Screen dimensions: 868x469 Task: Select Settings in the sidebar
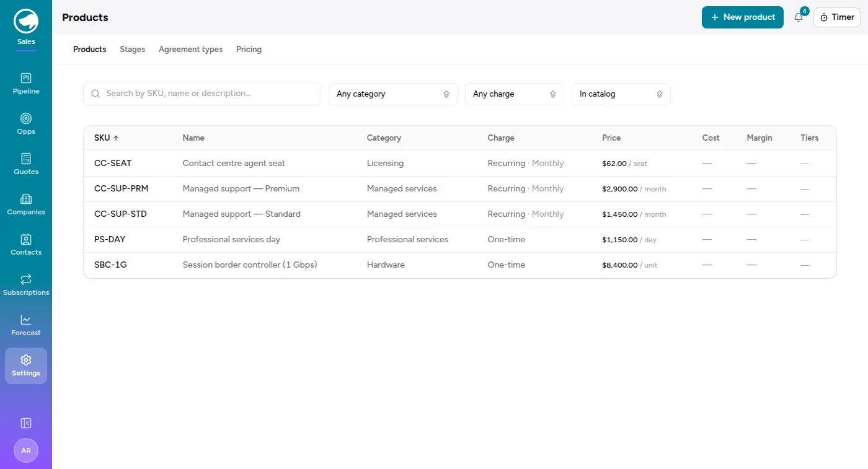[26, 366]
